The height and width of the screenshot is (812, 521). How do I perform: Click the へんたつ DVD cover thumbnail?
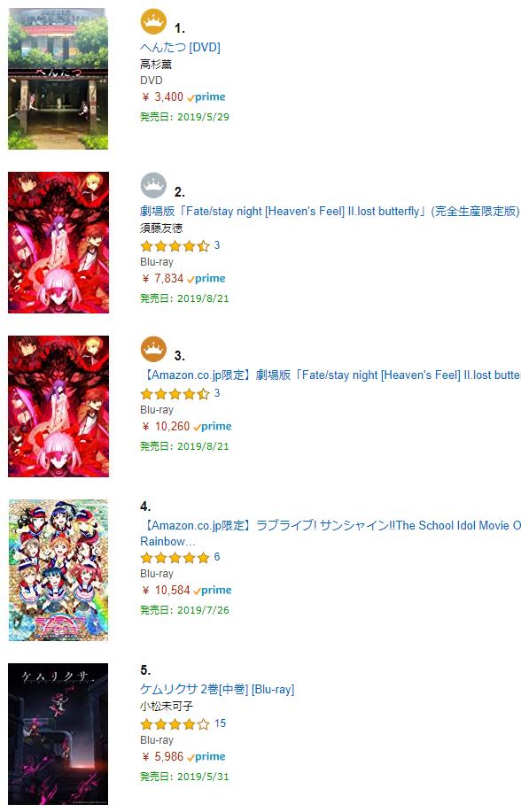(x=58, y=79)
